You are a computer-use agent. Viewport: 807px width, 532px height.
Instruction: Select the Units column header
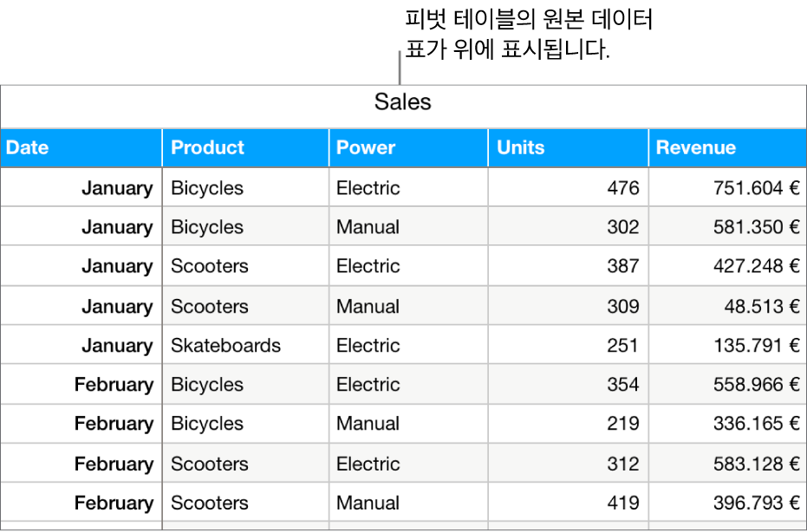[x=520, y=147]
